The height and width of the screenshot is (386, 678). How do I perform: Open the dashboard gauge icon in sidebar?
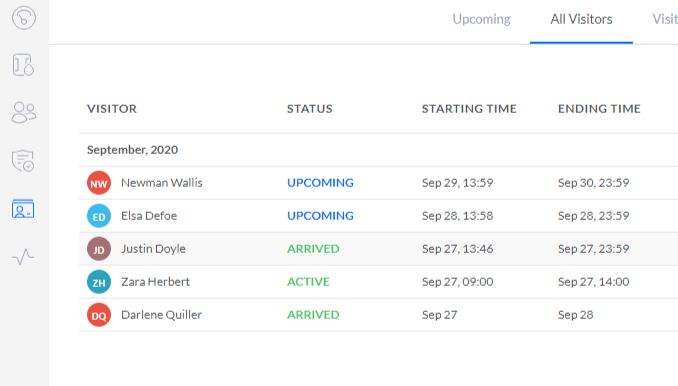click(x=24, y=18)
